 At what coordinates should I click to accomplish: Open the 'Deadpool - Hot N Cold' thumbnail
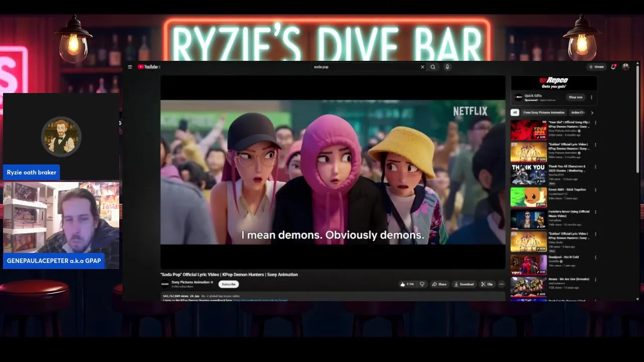[529, 264]
